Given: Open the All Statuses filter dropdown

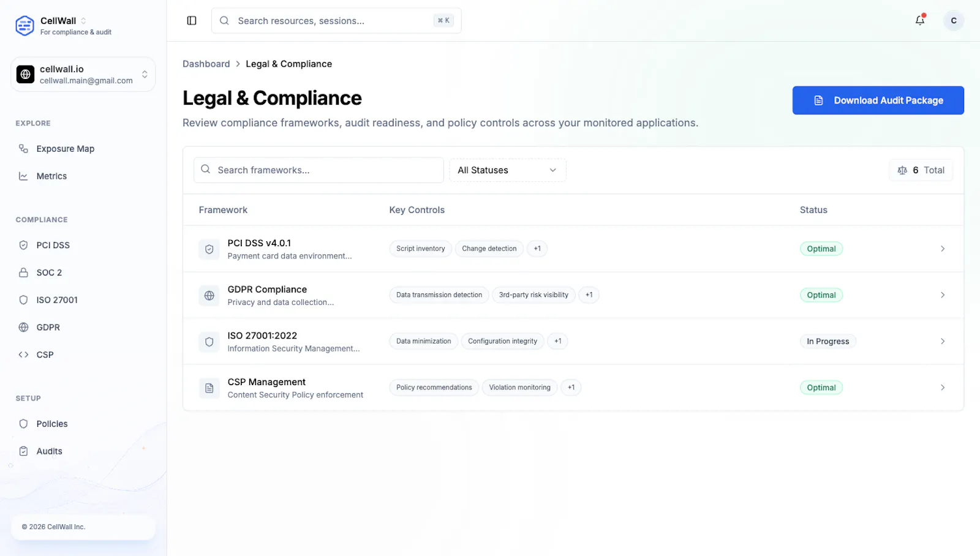Looking at the screenshot, I should tap(508, 170).
